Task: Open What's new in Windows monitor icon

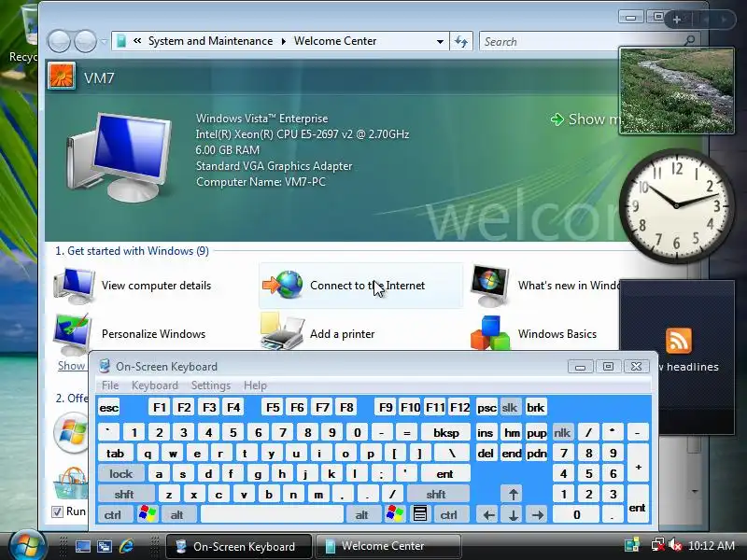Action: pyautogui.click(x=489, y=286)
